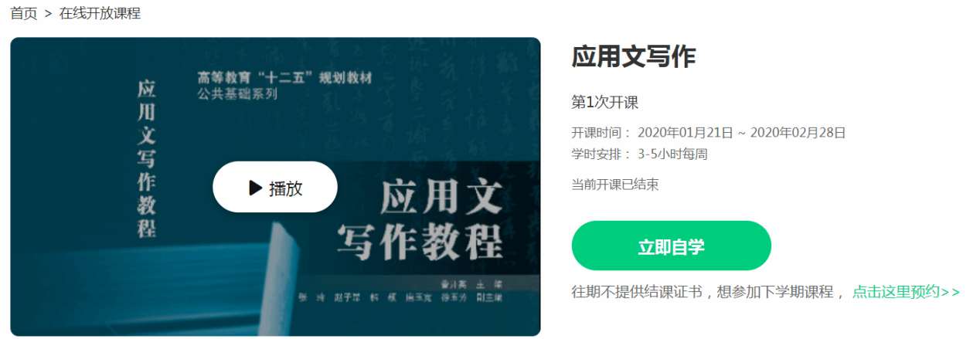Viewport: 980px width, 339px height.
Task: Click the 当前开课已结束 status notice
Action: (x=614, y=185)
